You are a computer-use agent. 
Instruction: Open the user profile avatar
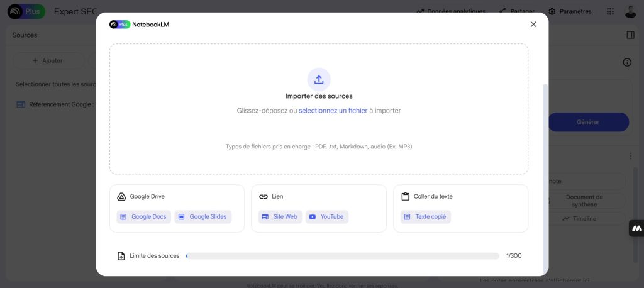[x=630, y=11]
